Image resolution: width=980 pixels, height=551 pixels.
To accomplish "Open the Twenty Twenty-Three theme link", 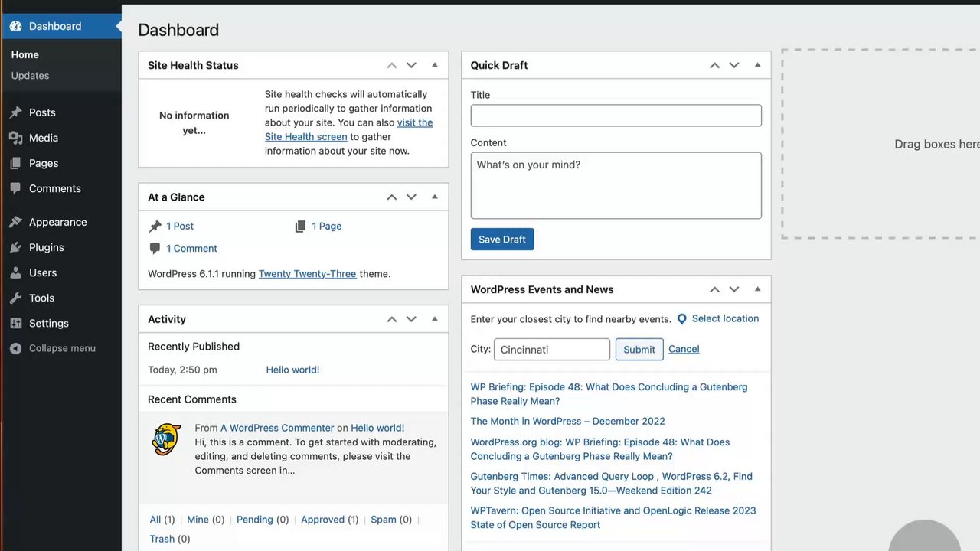I will tap(307, 274).
